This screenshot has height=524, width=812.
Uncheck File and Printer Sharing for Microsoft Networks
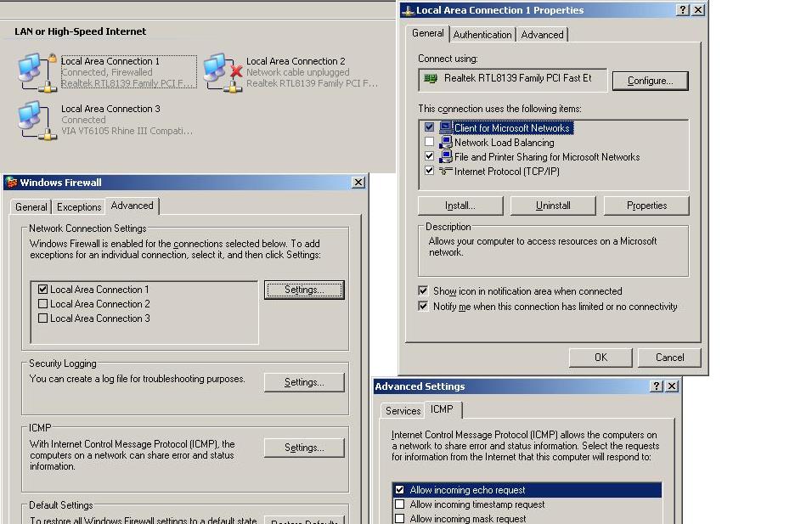(x=429, y=156)
